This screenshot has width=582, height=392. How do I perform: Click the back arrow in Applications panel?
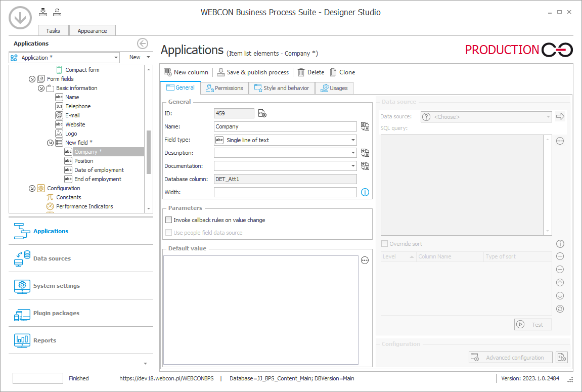(x=143, y=43)
